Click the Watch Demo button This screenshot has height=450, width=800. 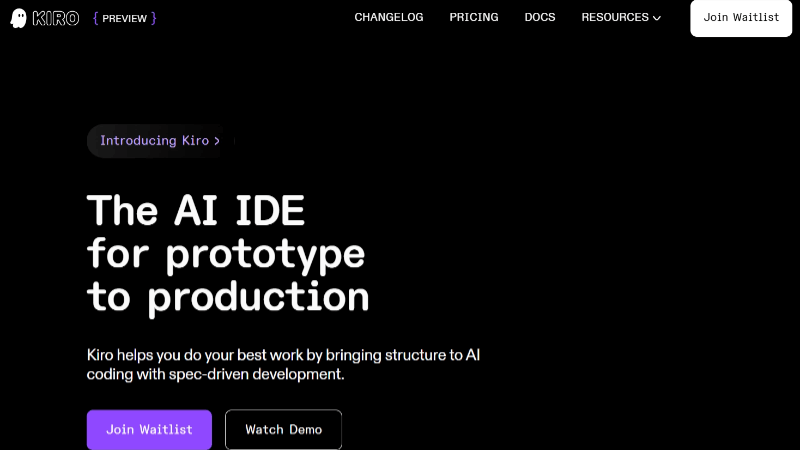point(284,430)
